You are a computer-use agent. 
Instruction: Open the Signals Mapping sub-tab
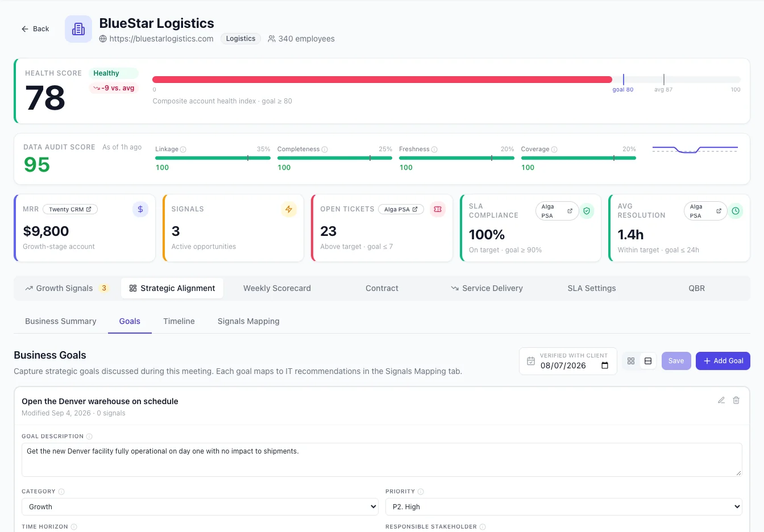248,321
